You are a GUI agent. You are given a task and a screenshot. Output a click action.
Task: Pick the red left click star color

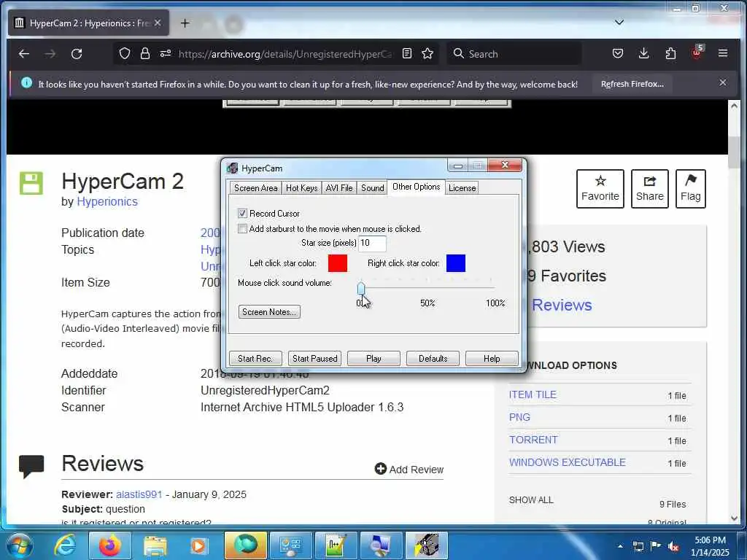click(338, 262)
